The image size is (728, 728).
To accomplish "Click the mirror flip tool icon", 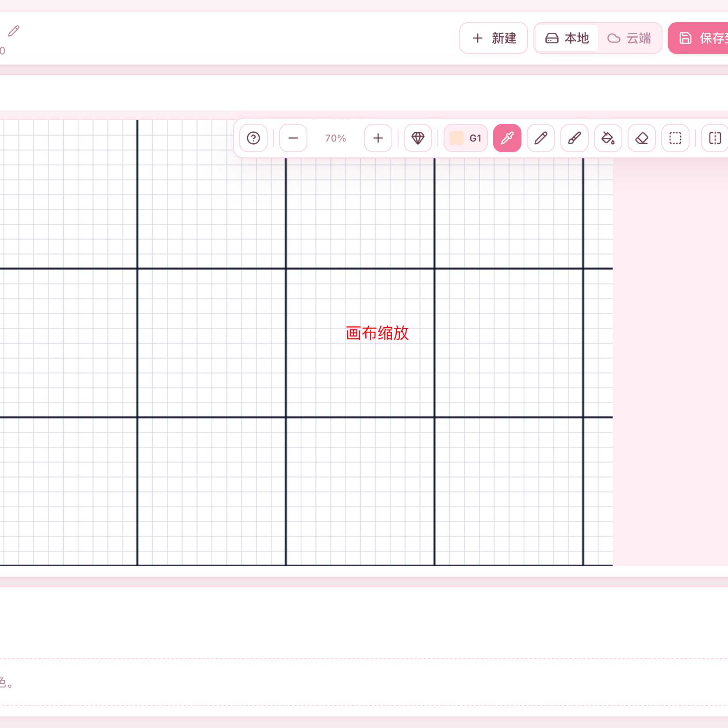I will 715,138.
